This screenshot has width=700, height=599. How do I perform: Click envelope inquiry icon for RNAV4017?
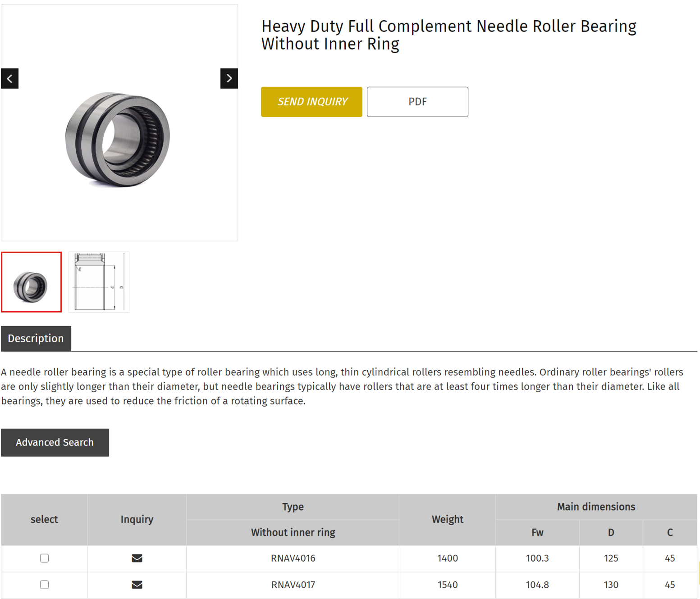[137, 585]
